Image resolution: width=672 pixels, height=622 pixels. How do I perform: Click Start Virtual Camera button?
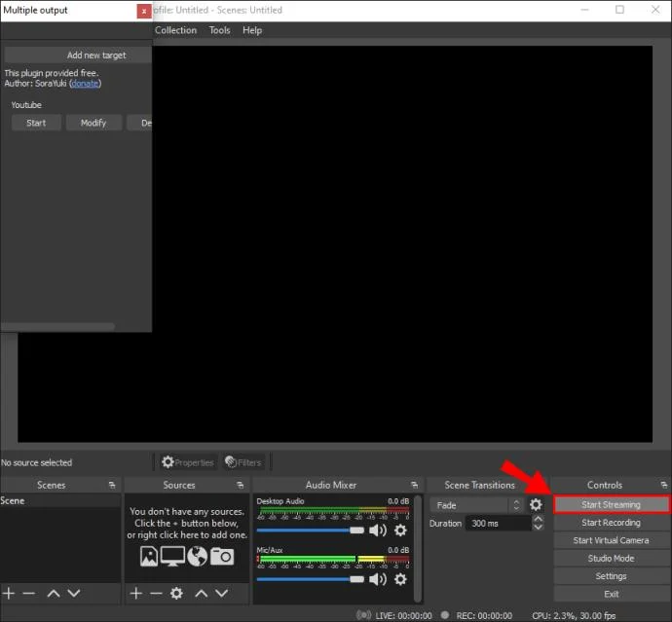[x=612, y=540]
